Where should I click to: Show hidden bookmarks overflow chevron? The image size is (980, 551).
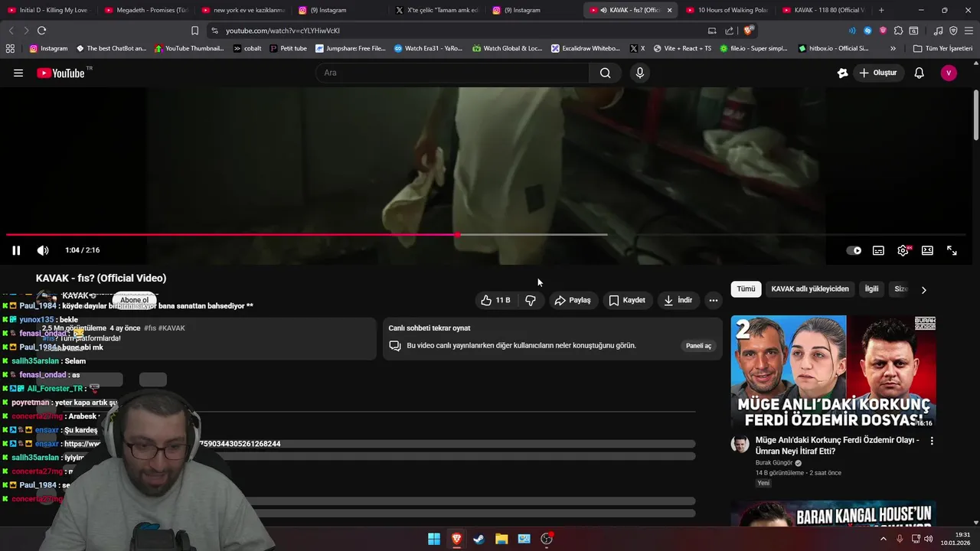[x=893, y=48]
